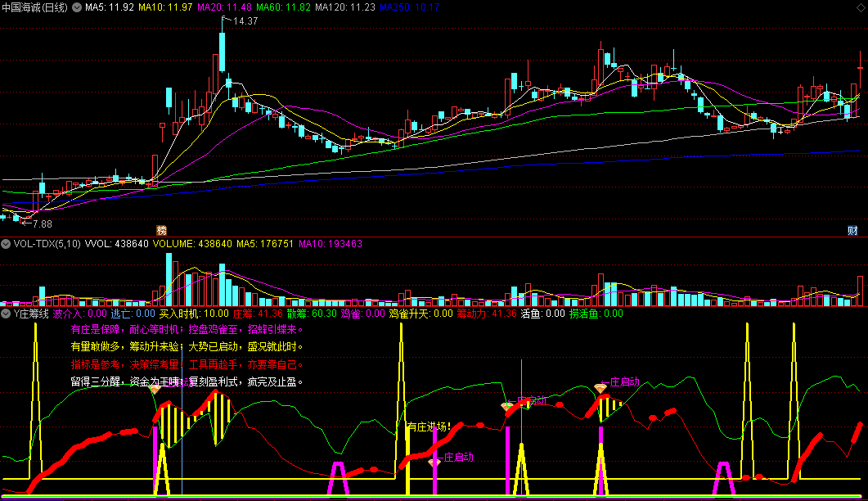Viewport: 868px width, 501px height.
Task: Select the MA250: 10.17 moving average label
Action: click(410, 7)
